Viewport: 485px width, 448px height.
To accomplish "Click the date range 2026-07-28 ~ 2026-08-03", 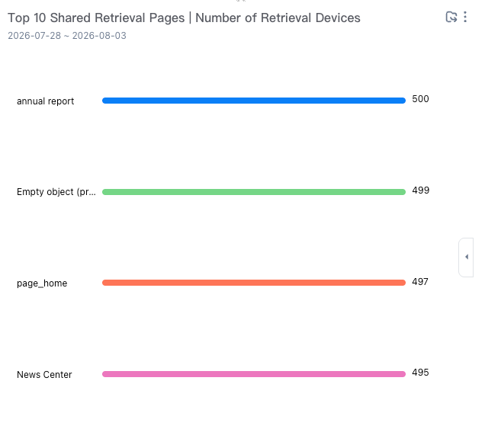I will (67, 36).
